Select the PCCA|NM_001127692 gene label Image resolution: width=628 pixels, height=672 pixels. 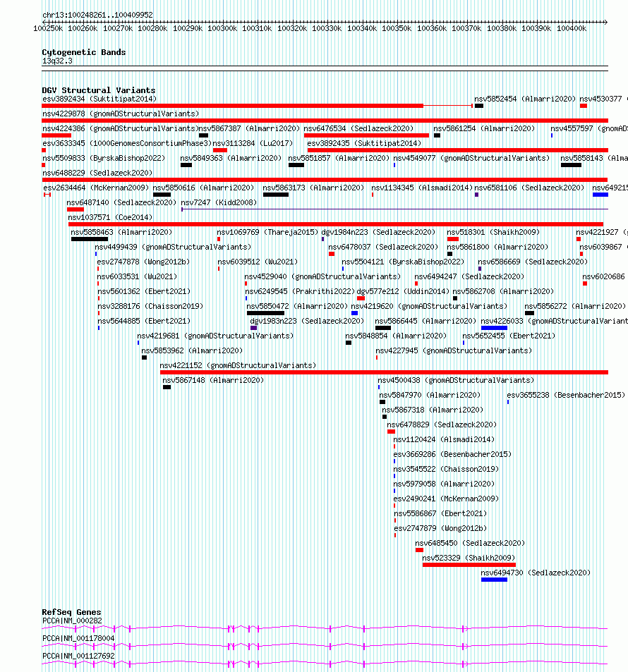(x=78, y=656)
